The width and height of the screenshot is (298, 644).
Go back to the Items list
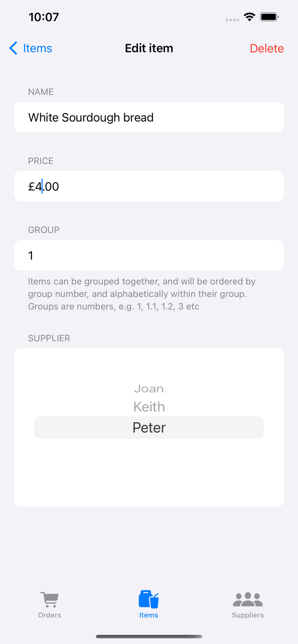pyautogui.click(x=30, y=48)
